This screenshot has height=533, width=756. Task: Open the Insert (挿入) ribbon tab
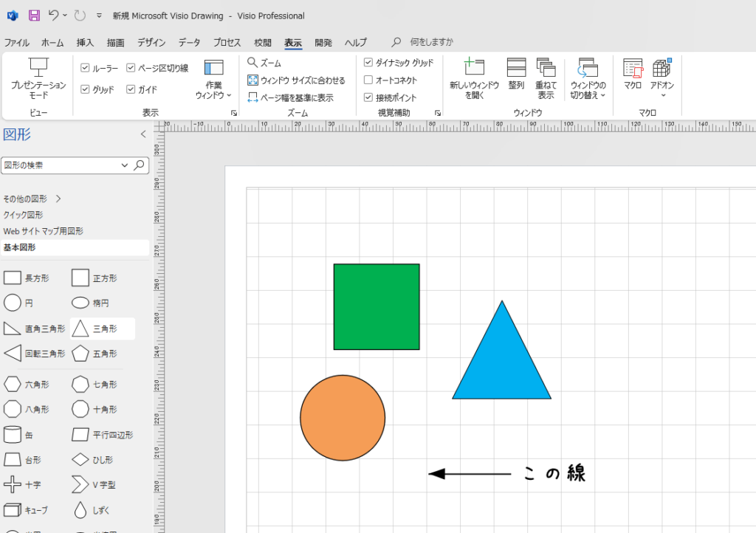(x=85, y=43)
